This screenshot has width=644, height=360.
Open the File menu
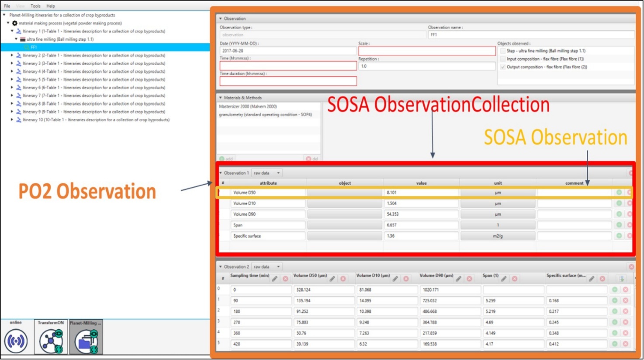tap(7, 6)
